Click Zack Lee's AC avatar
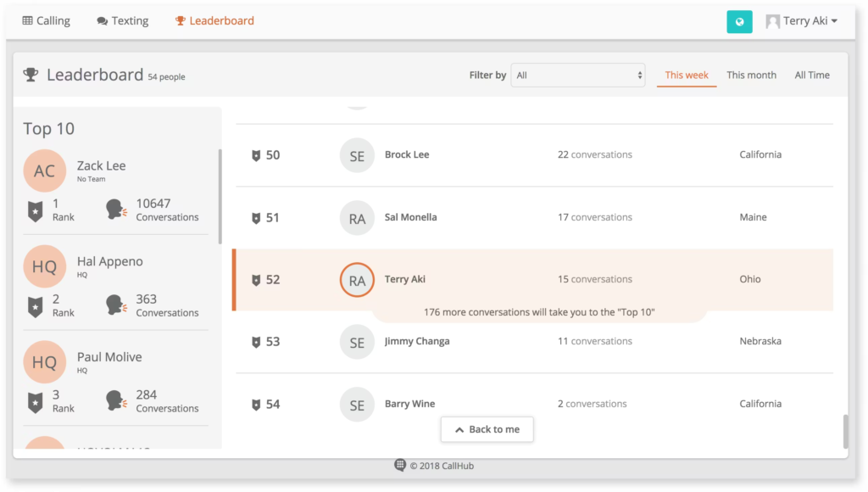The width and height of the screenshot is (868, 492). click(x=44, y=171)
